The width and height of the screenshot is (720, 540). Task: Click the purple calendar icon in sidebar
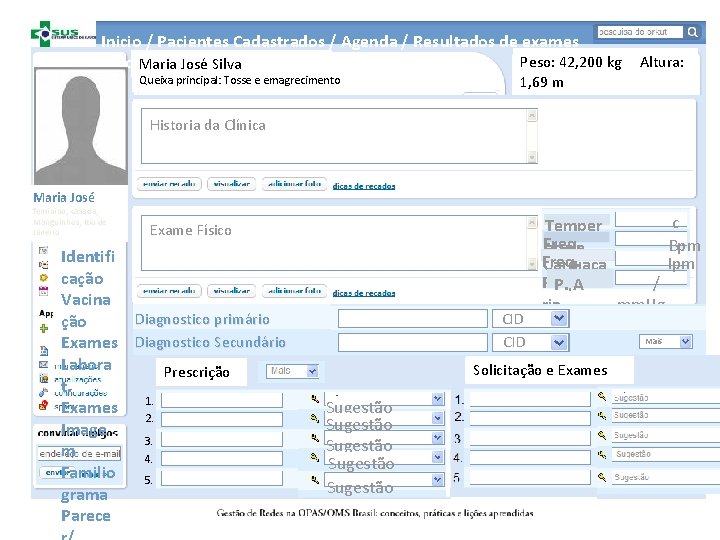[x=44, y=291]
